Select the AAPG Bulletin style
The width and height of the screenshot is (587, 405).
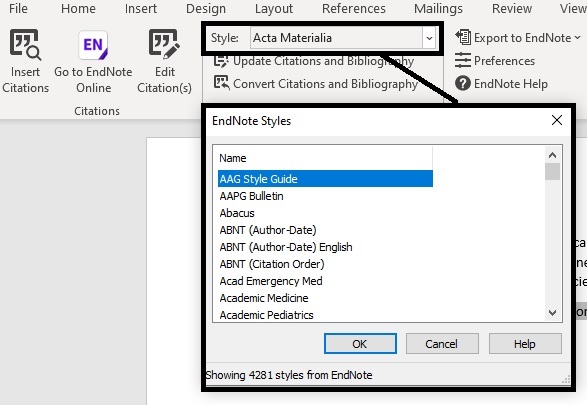coord(325,196)
